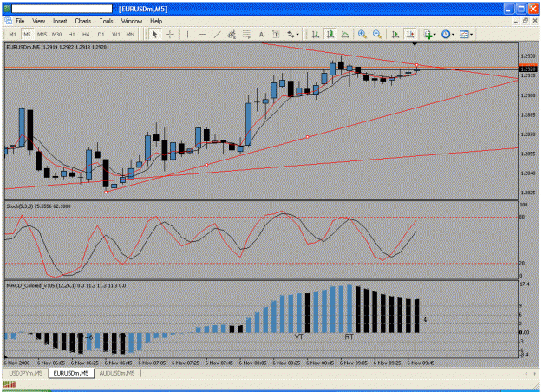Open the arrows objects dropdown
542x392 pixels.
coord(293,34)
